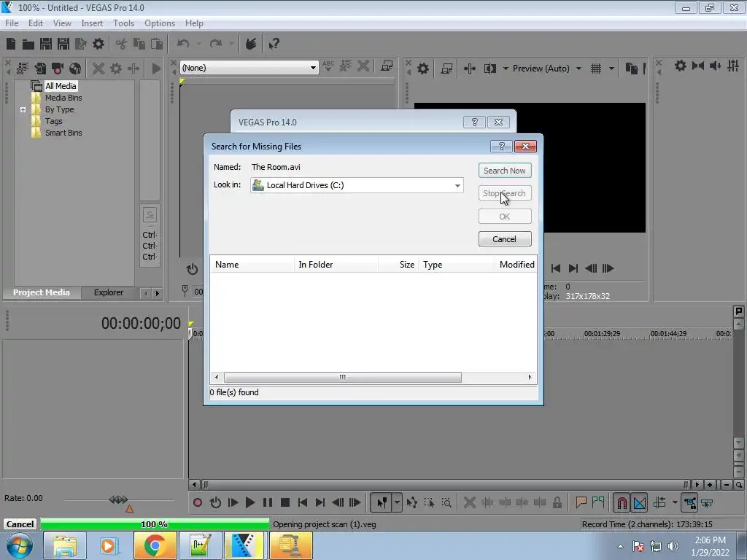Open the View menu
The height and width of the screenshot is (560, 747).
point(62,23)
